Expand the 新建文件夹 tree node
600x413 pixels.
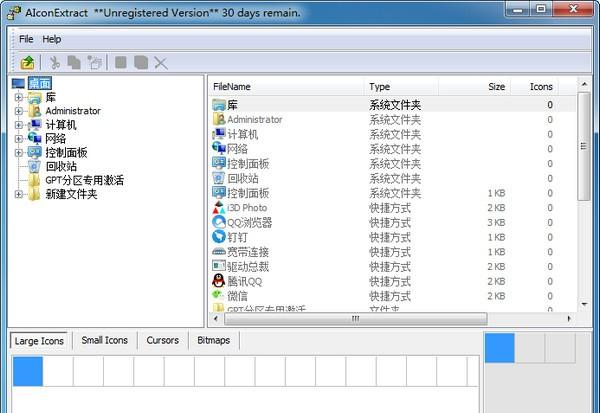pyautogui.click(x=18, y=194)
